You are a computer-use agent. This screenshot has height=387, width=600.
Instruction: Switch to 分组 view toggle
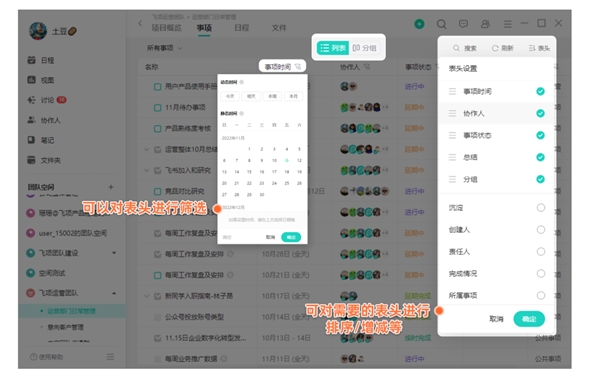coord(364,48)
